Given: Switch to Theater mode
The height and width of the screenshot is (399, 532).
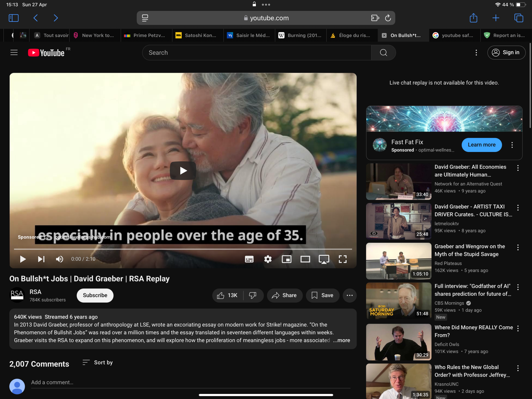Looking at the screenshot, I should tap(305, 259).
